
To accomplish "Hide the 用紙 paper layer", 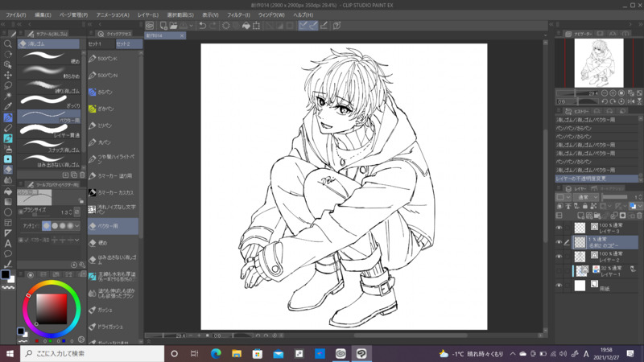I will click(559, 286).
